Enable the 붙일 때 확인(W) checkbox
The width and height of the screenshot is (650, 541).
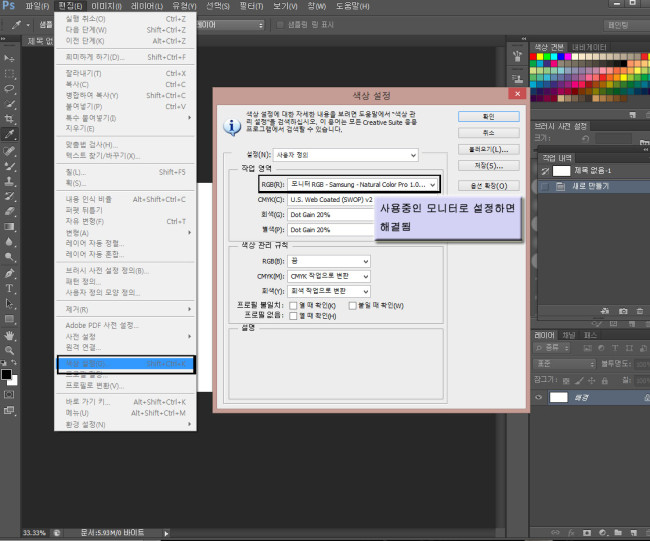pyautogui.click(x=351, y=304)
